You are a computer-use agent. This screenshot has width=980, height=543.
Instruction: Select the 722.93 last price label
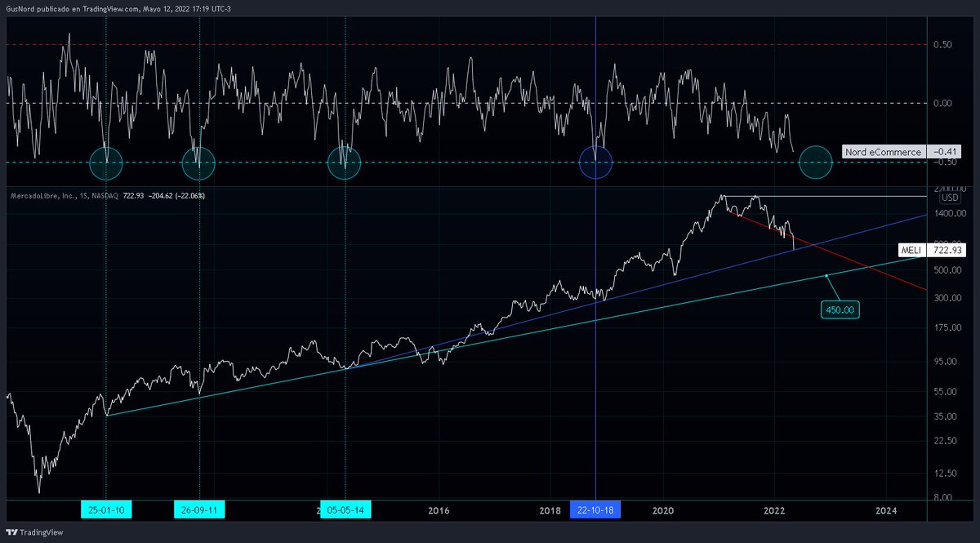947,250
